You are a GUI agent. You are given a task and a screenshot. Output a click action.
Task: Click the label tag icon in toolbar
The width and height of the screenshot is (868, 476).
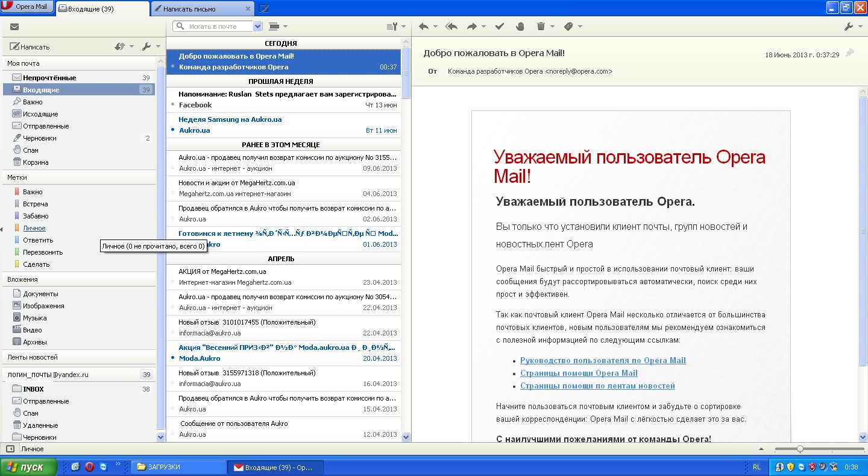tap(568, 27)
